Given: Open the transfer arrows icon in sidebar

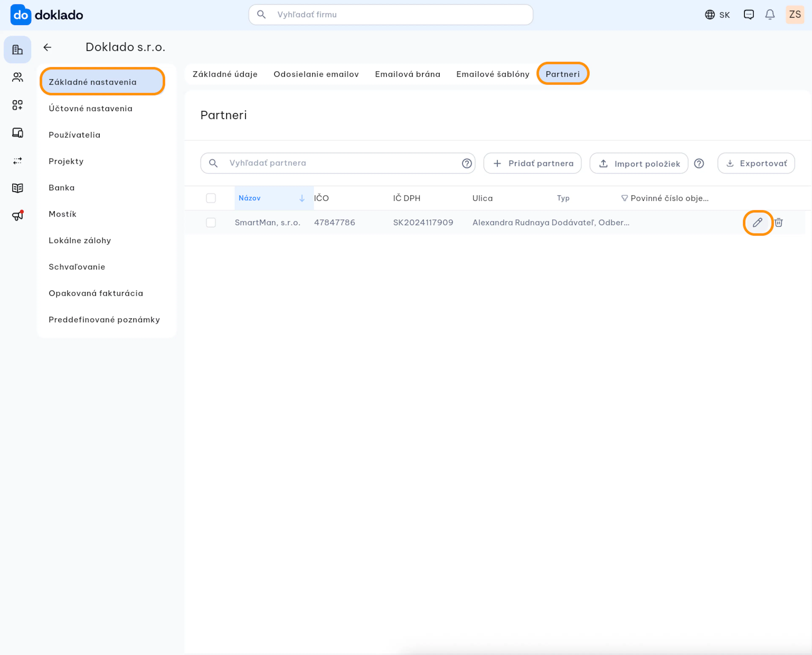Looking at the screenshot, I should 17,161.
